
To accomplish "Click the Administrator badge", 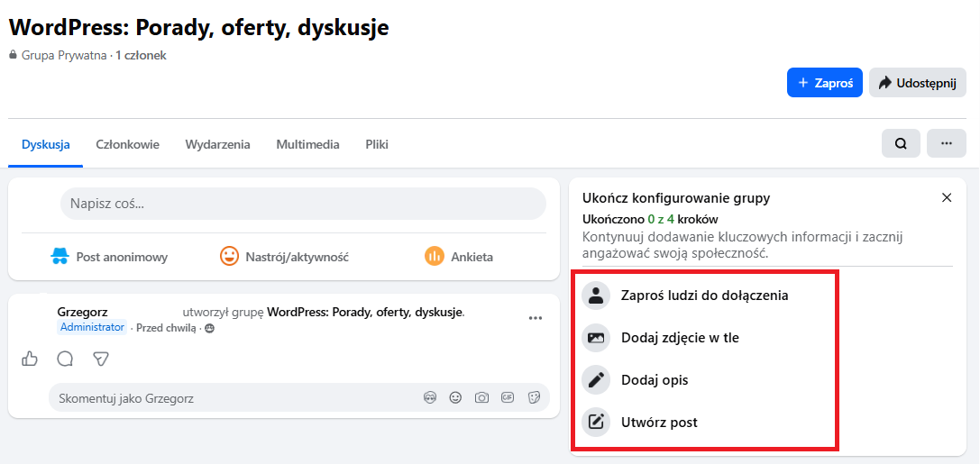I will [x=92, y=327].
